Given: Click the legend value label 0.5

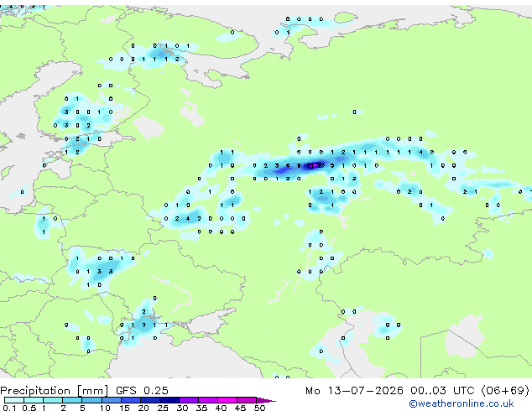Looking at the screenshot, I should [x=29, y=408].
